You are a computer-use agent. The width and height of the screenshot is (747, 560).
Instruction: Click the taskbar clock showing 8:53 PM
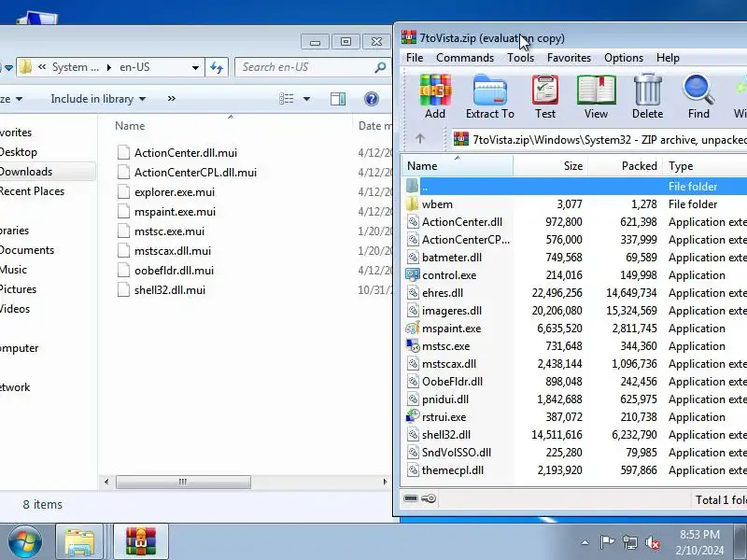(699, 534)
